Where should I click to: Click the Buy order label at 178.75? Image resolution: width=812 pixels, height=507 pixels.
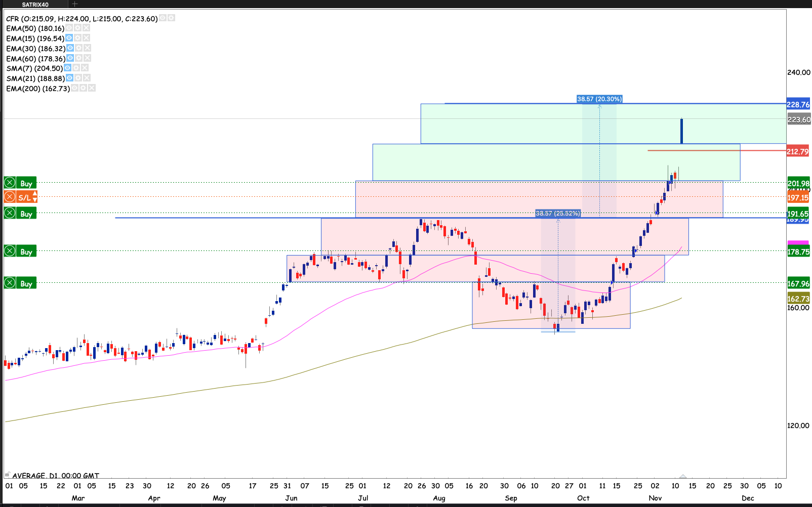(x=26, y=251)
